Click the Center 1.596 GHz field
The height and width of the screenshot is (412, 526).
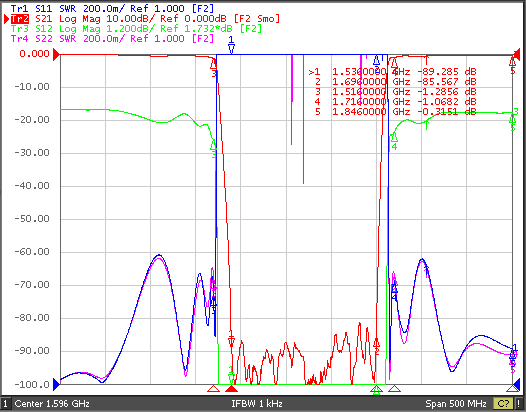point(52,403)
